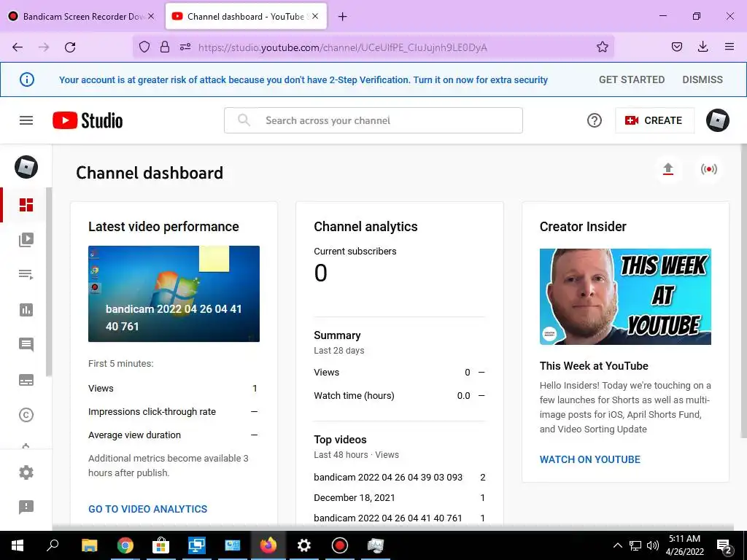Open Bandicam recorder from the taskbar
Image resolution: width=747 pixels, height=560 pixels.
pos(340,545)
